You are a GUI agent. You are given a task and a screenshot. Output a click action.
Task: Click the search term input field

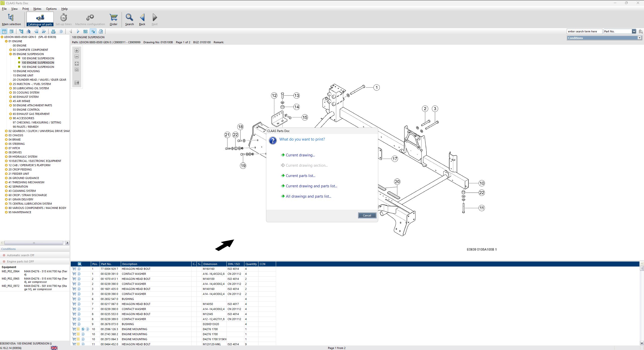(584, 31)
